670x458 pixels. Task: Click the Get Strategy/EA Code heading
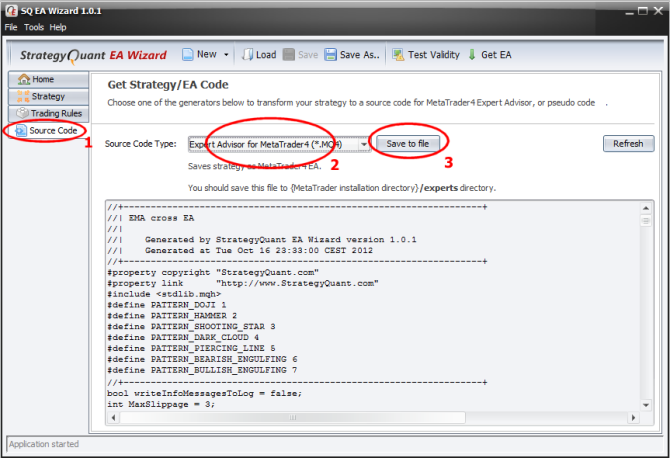coord(168,85)
